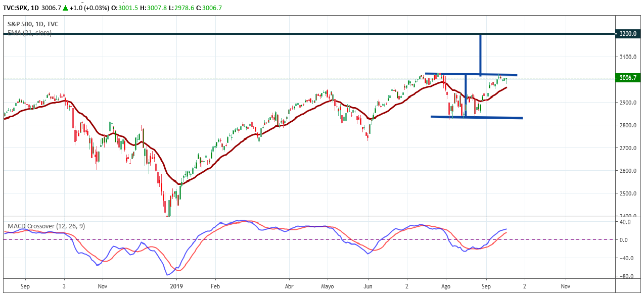The width and height of the screenshot is (644, 296).
Task: Click the 3100.0 price axis value
Action: pos(627,57)
